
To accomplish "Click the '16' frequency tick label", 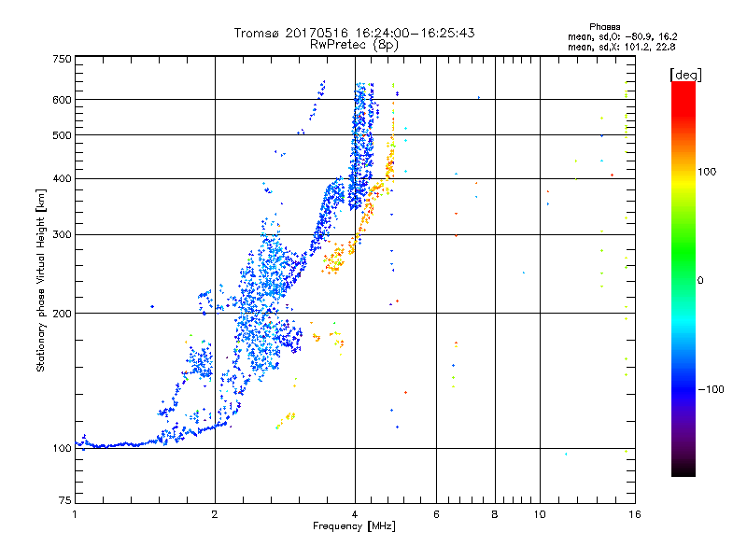I will [x=635, y=514].
